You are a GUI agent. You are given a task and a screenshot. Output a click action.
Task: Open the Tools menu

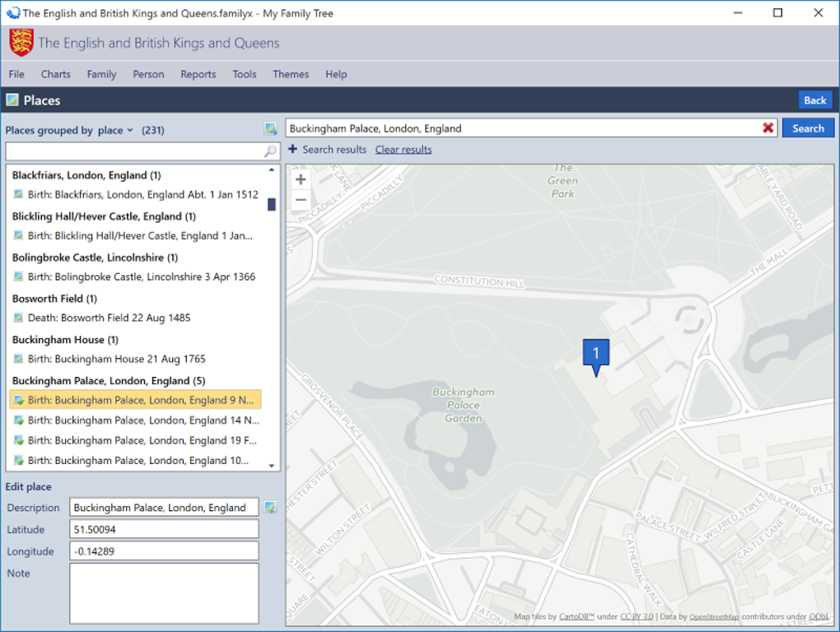coord(245,74)
